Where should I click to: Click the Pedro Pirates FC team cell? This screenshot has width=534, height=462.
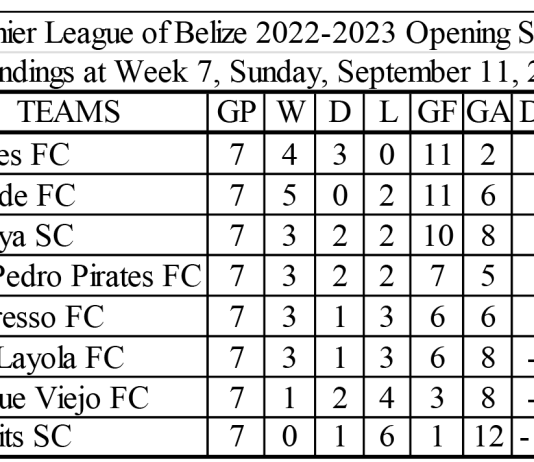(103, 276)
